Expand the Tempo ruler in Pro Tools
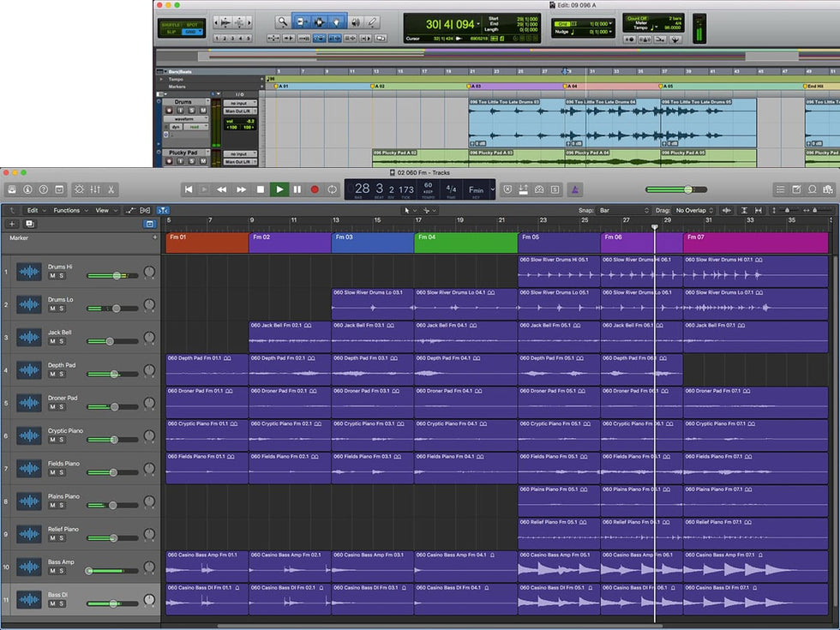 click(x=160, y=79)
